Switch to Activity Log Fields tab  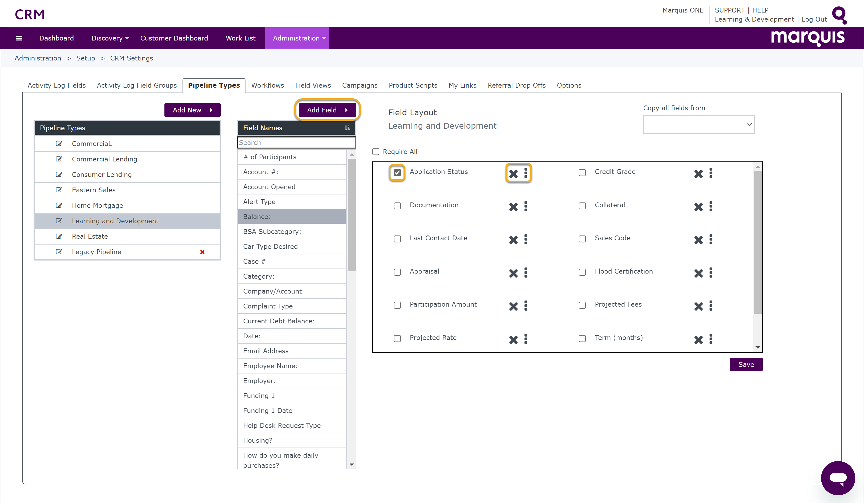[x=56, y=85]
